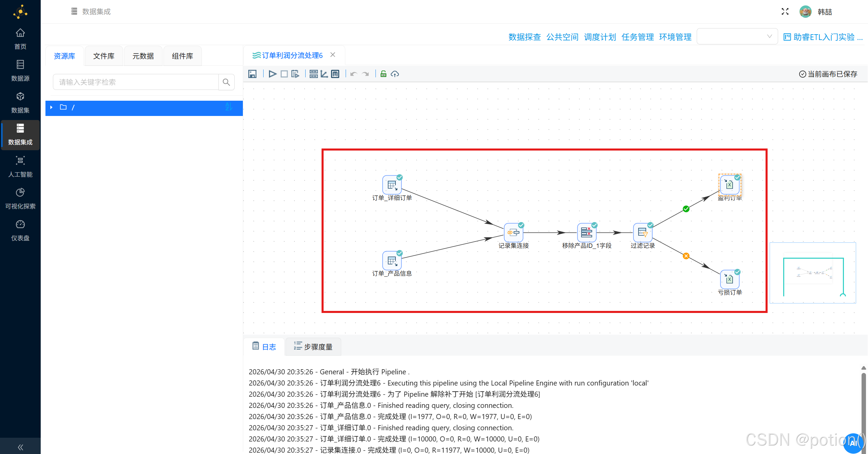
Task: Select 可视化探索 in the sidebar
Action: click(x=20, y=198)
